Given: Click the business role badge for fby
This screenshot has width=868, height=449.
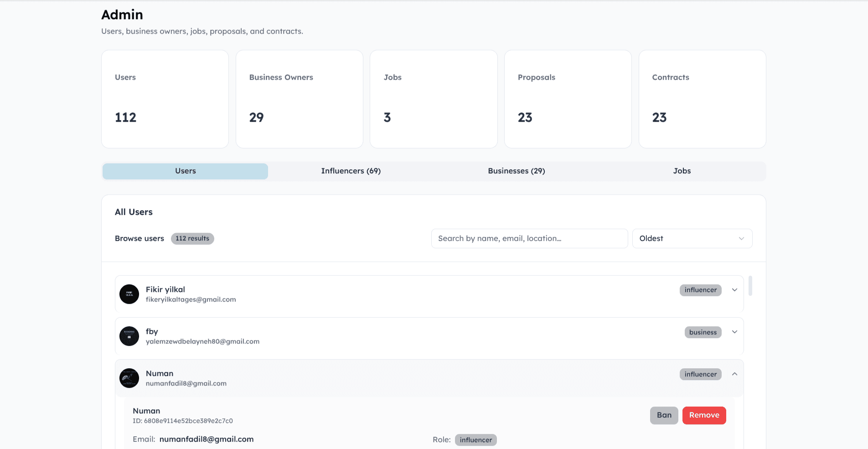Looking at the screenshot, I should pos(703,333).
